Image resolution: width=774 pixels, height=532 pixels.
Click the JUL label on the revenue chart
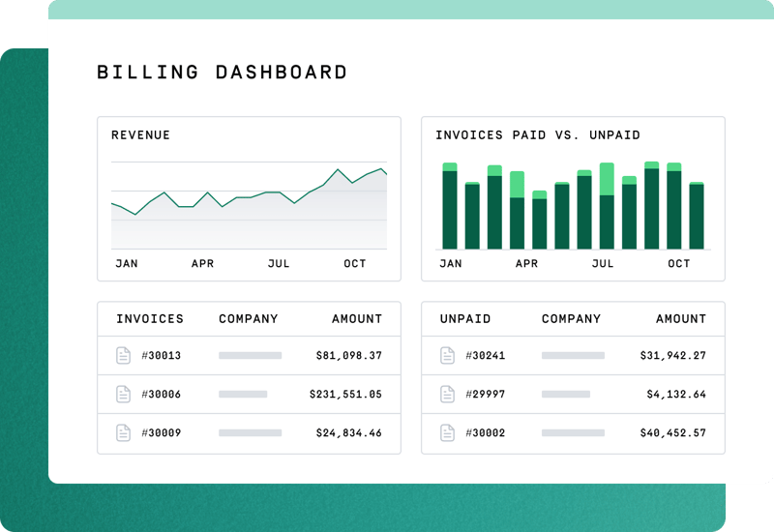279,263
